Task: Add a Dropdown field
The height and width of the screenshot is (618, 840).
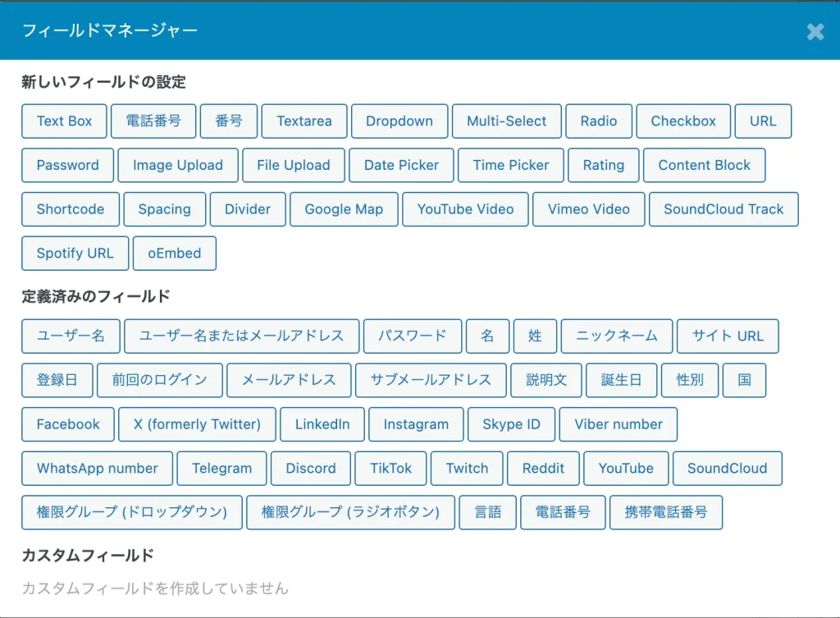Action: pos(399,121)
